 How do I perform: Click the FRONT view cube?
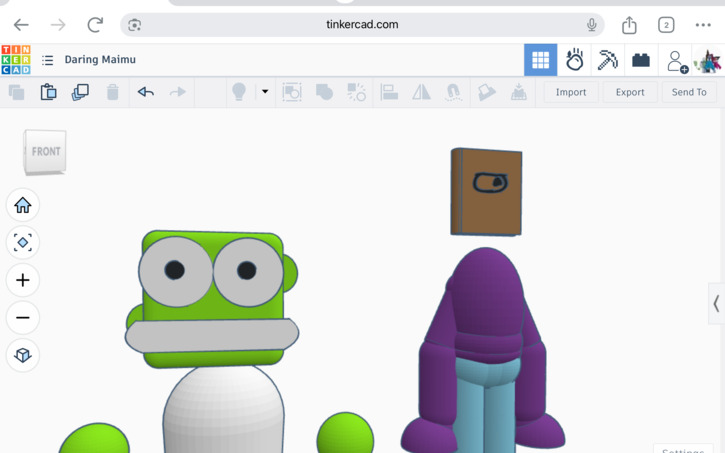[45, 152]
